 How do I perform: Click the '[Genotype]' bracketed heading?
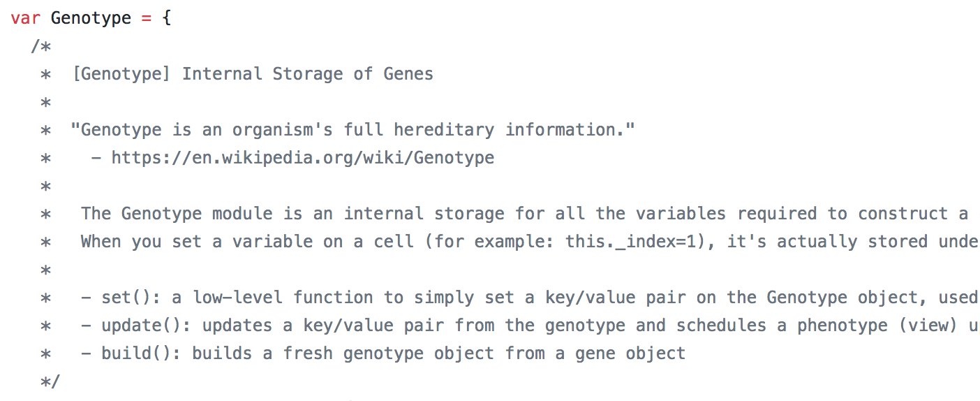pyautogui.click(x=121, y=74)
